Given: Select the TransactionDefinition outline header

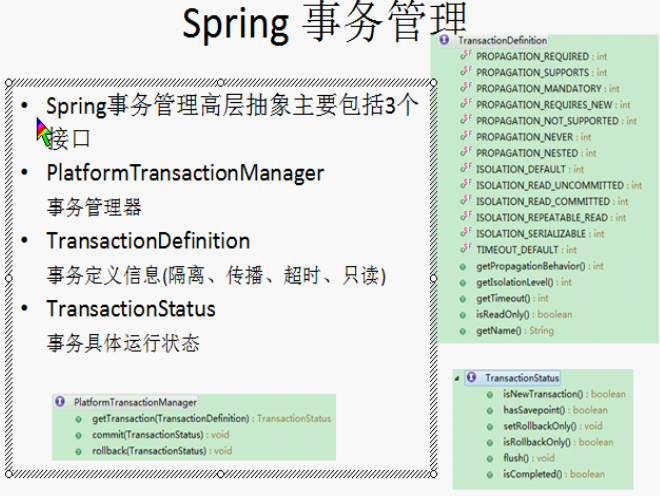Looking at the screenshot, I should (493, 40).
